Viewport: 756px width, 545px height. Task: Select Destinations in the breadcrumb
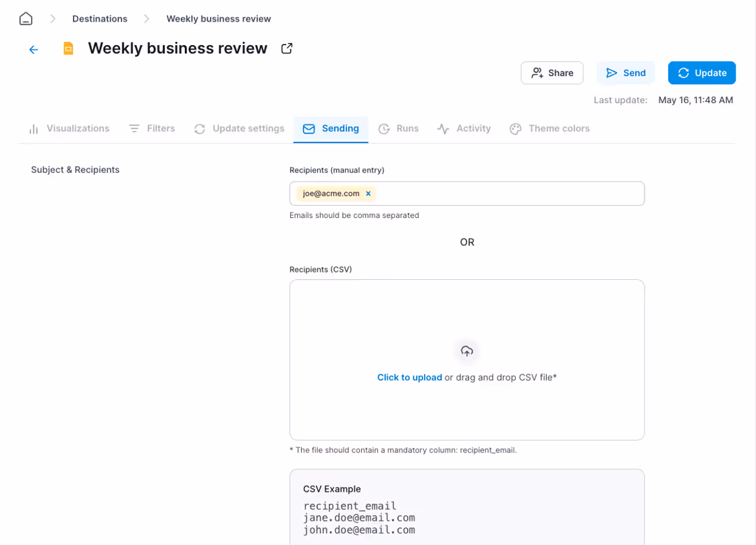point(99,18)
